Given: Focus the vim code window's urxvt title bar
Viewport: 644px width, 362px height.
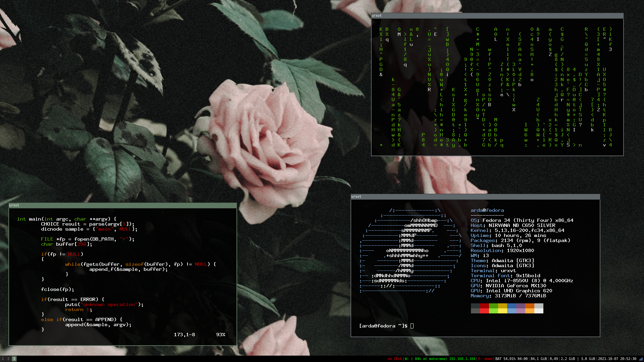Looking at the screenshot, I should 122,205.
